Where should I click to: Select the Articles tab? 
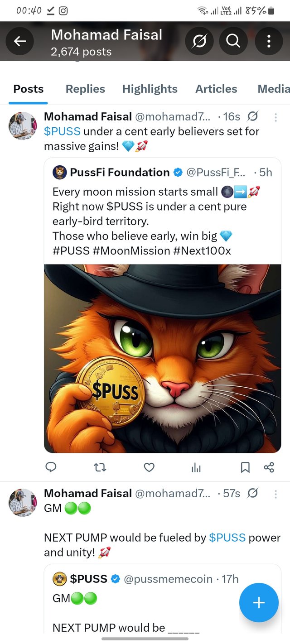pos(216,89)
